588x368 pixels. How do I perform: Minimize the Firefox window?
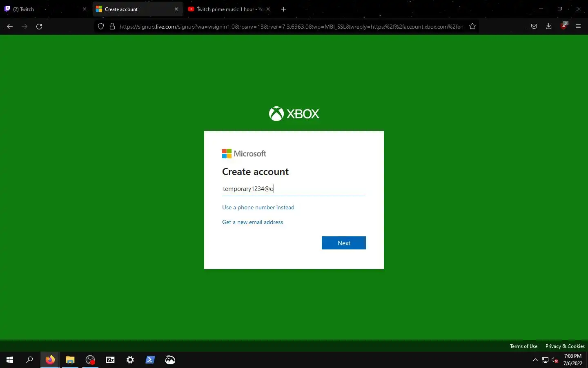(x=541, y=9)
